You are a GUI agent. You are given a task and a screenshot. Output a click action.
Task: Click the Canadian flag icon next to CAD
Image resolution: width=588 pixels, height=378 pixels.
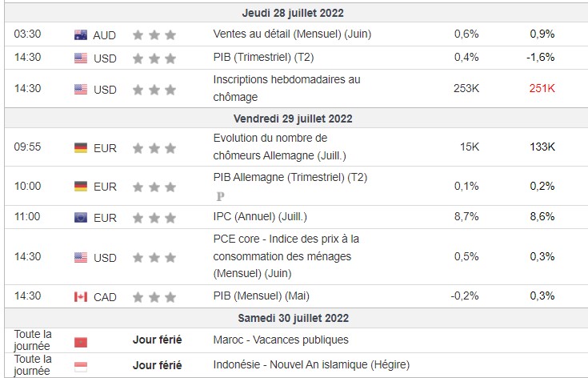[x=81, y=297]
